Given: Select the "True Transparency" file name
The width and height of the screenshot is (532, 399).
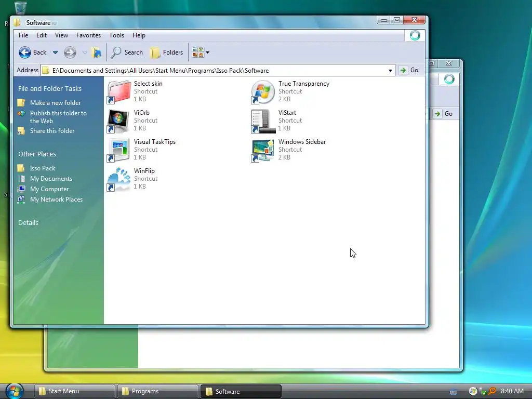Looking at the screenshot, I should [303, 84].
